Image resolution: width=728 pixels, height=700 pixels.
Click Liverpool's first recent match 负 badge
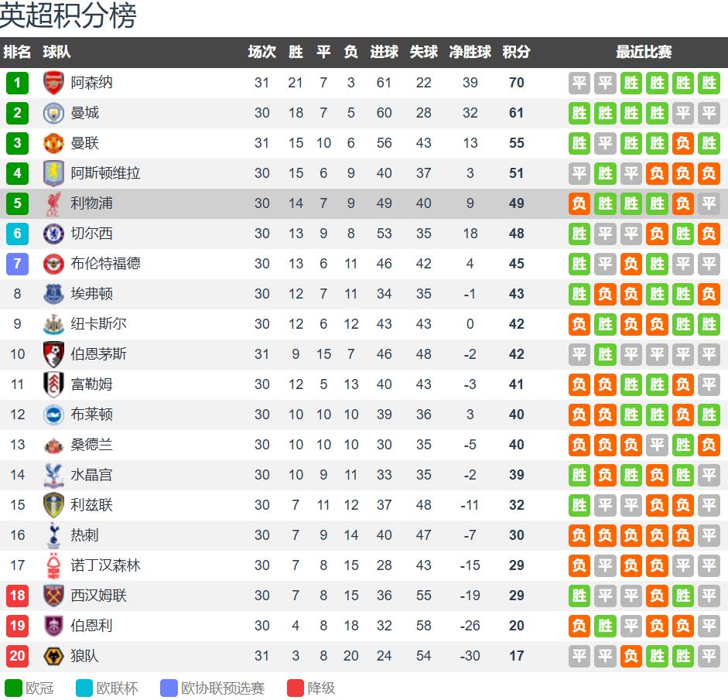pos(579,203)
